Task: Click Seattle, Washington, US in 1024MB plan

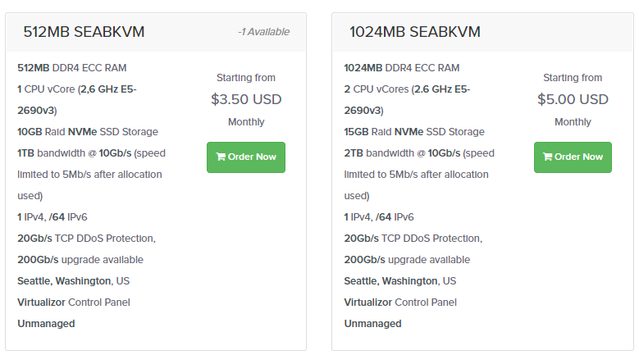Action: pos(400,281)
